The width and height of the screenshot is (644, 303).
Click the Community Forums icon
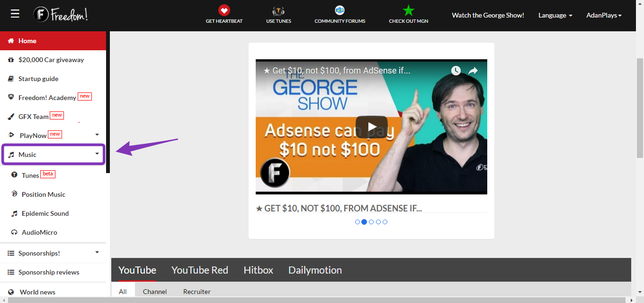pos(340,10)
